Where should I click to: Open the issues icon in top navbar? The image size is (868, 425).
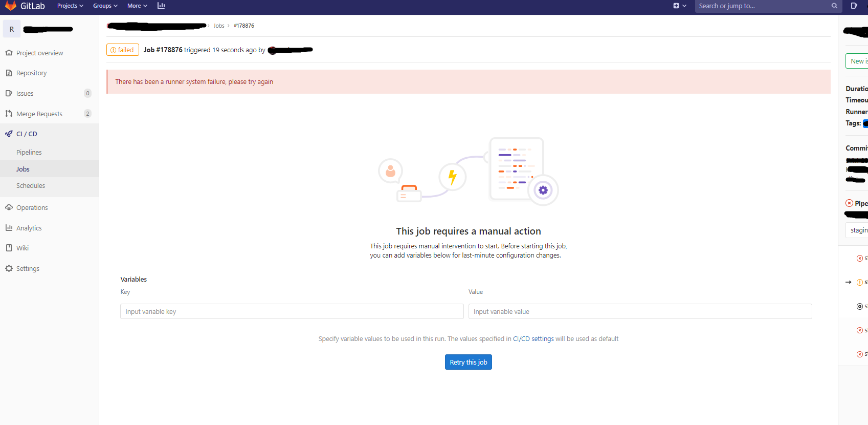pos(854,6)
